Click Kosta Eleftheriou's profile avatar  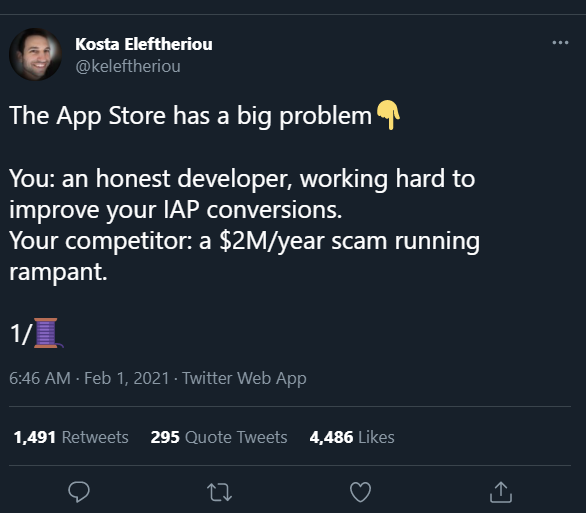click(36, 54)
